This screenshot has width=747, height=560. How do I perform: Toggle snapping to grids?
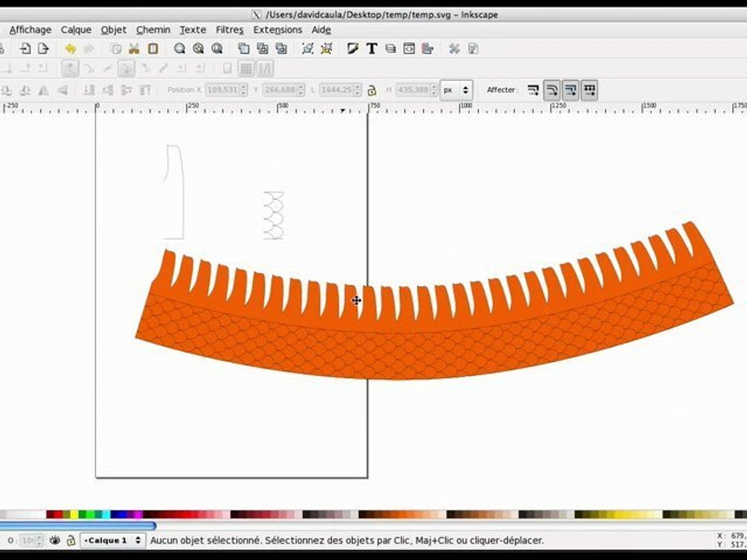pos(246,69)
